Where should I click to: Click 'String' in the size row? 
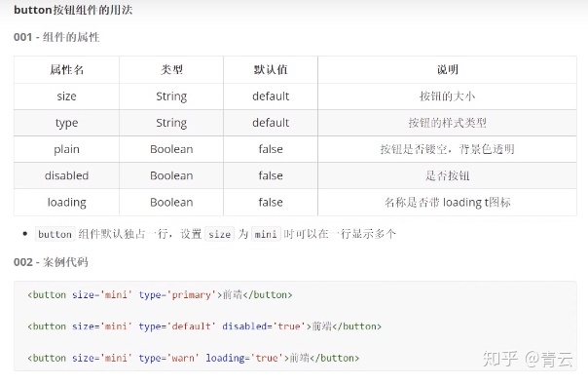171,96
